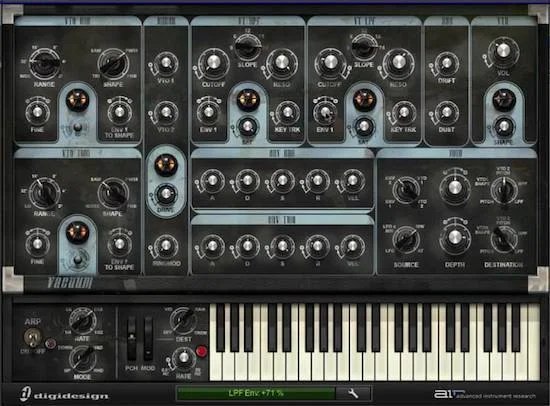Flip the small switch under VTO ONE tube
This screenshot has height=406, width=550.
point(77,127)
